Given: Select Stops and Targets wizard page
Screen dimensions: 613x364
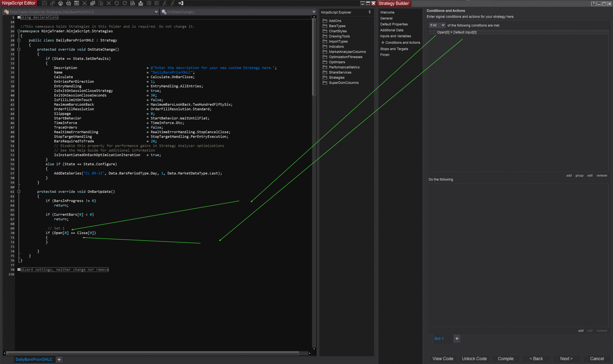Looking at the screenshot, I should tap(394, 49).
